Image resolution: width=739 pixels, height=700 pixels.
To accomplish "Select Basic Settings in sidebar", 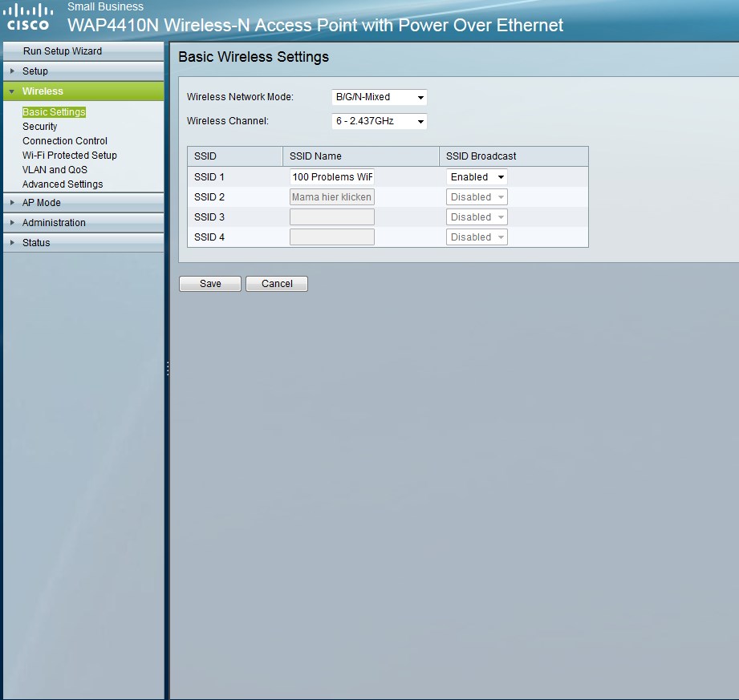I will (54, 112).
